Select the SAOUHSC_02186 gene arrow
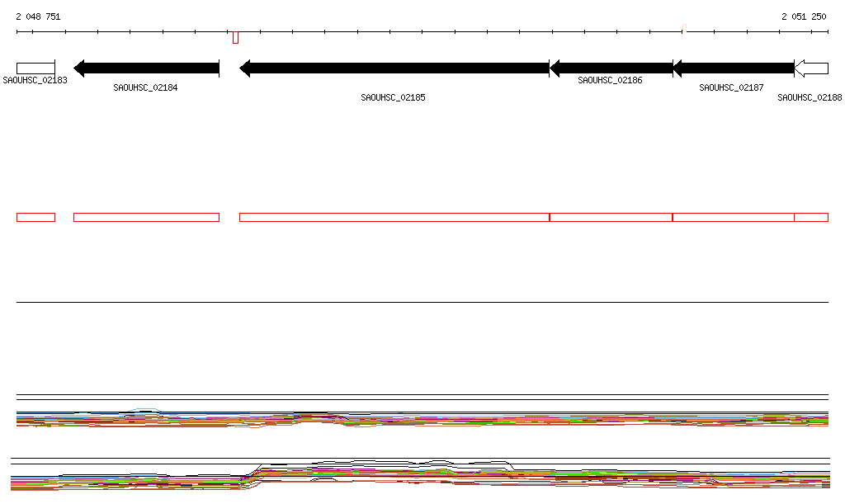845x504 pixels. point(611,68)
